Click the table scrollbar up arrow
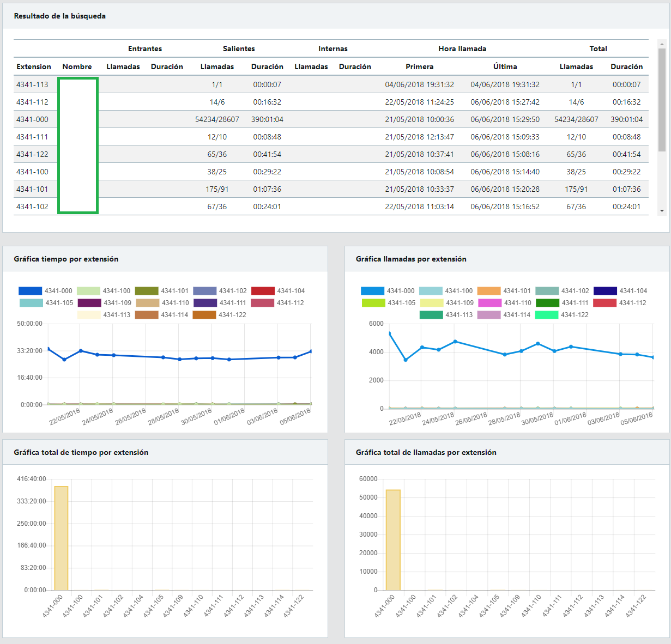 tap(662, 44)
